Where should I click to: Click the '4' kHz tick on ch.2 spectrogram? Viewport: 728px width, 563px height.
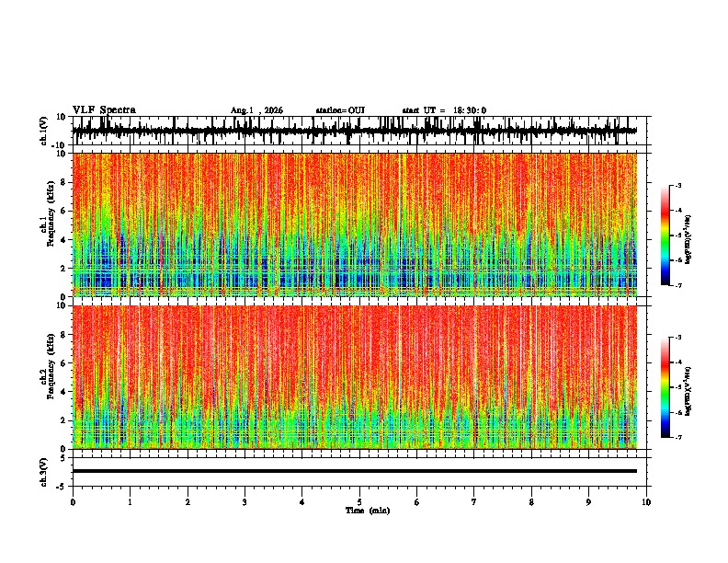[63, 392]
